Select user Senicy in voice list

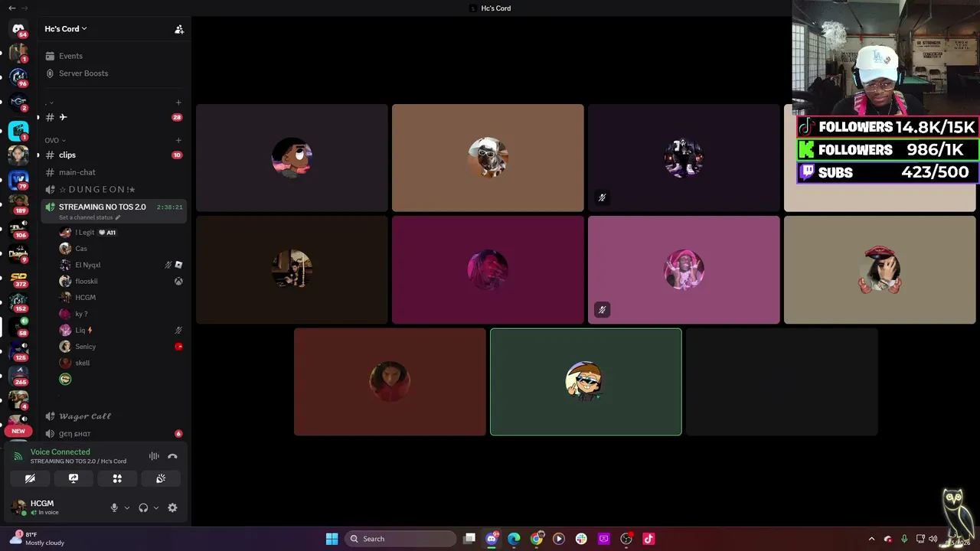click(121, 347)
